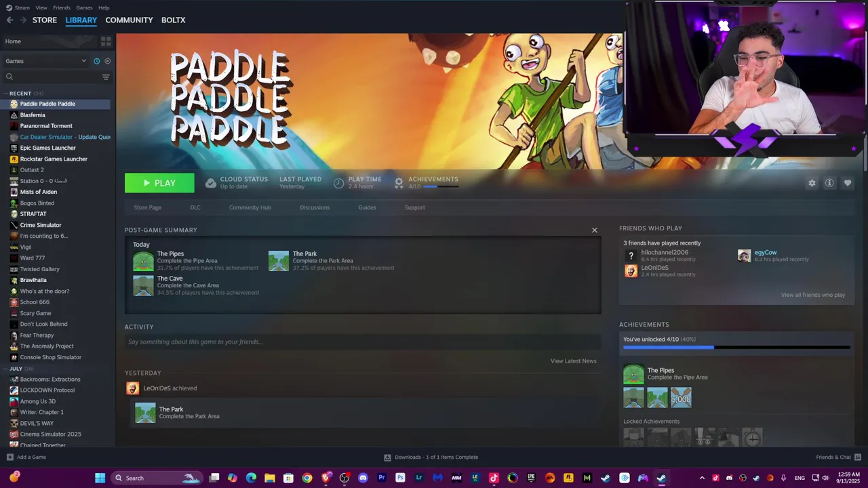Click the cloud status icon
The width and height of the screenshot is (868, 488).
[x=211, y=183]
